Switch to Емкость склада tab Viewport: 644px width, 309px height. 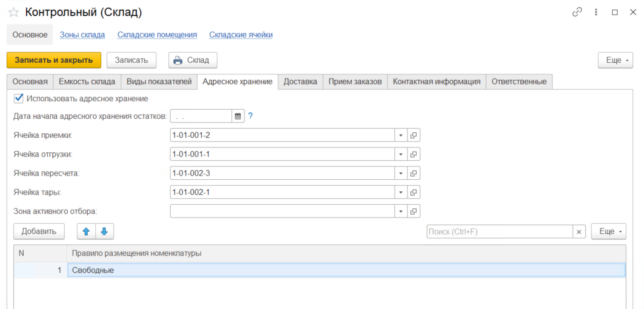click(x=87, y=82)
